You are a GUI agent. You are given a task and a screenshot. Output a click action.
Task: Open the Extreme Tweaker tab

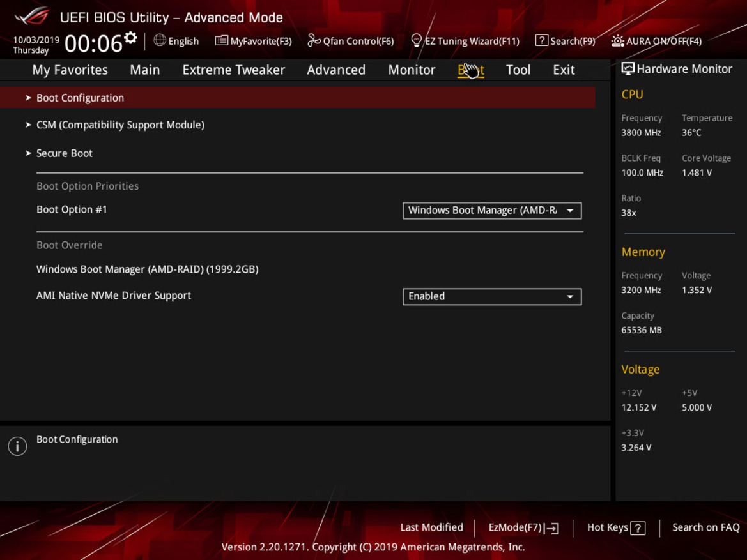click(233, 70)
